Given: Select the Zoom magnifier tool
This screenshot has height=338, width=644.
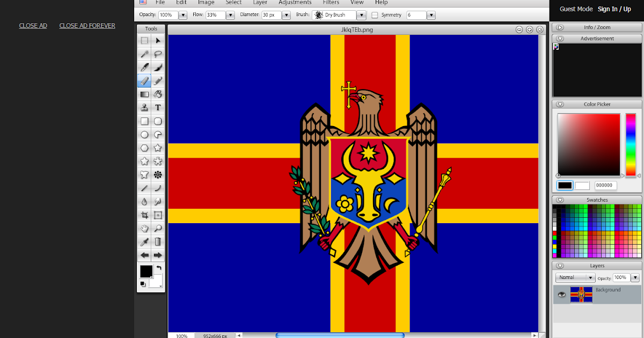Looking at the screenshot, I should tap(158, 228).
